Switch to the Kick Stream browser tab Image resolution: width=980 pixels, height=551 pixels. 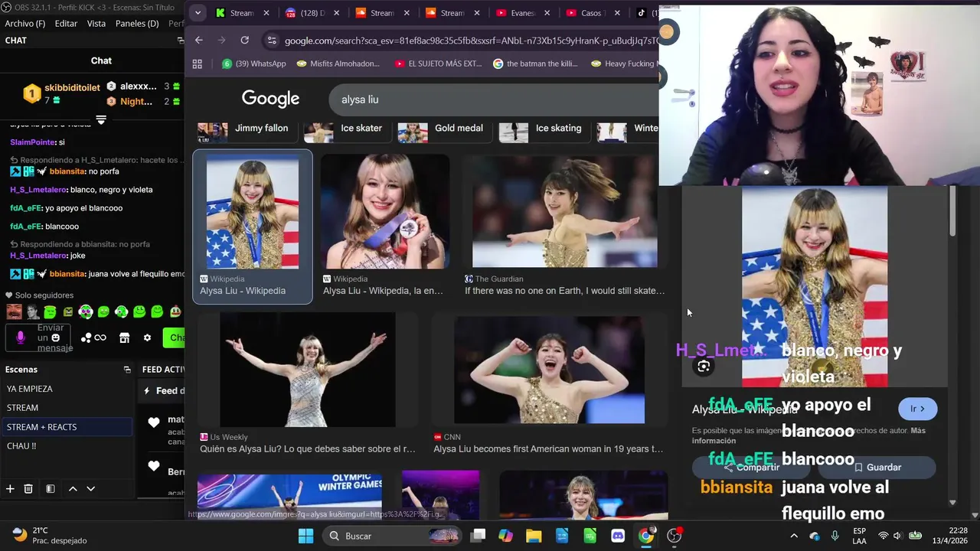coord(243,13)
